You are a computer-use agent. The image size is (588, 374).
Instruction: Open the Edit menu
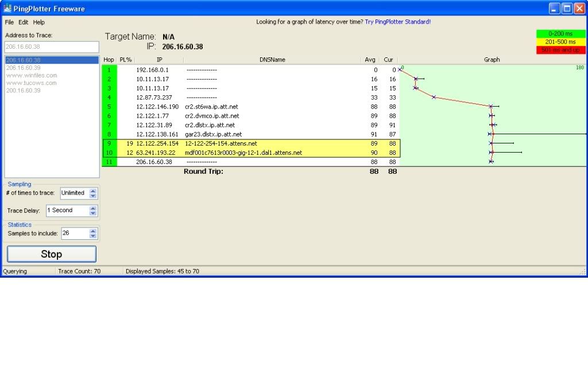23,22
